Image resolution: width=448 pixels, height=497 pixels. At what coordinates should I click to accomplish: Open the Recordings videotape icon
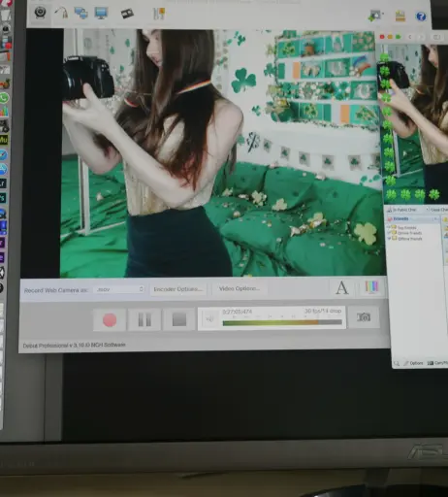coord(127,14)
